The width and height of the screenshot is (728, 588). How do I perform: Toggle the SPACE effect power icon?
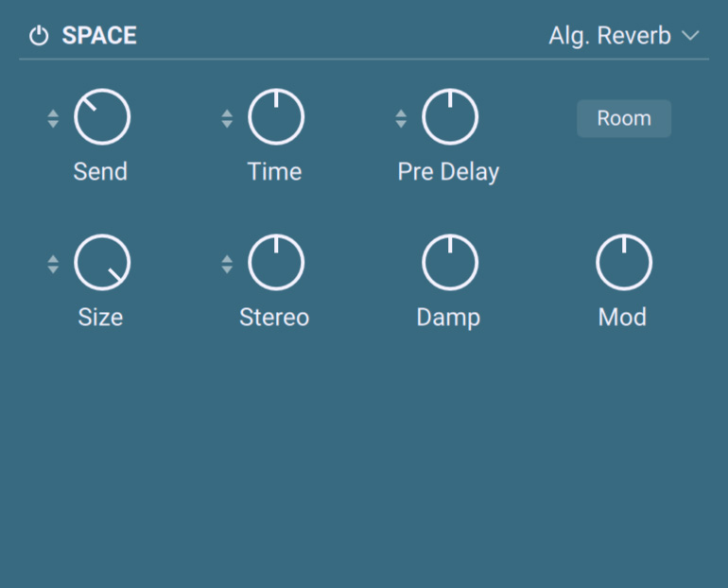coord(39,37)
